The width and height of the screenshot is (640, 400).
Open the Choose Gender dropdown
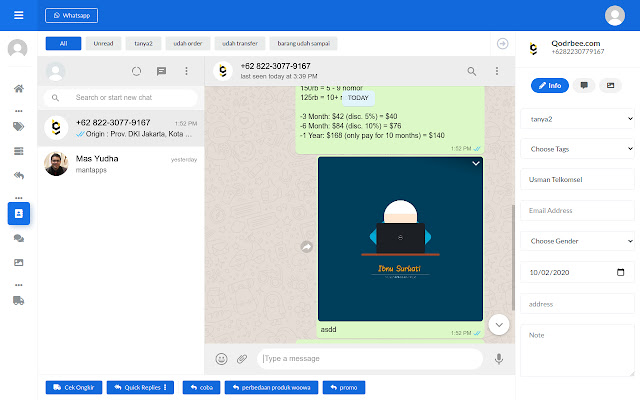(577, 241)
